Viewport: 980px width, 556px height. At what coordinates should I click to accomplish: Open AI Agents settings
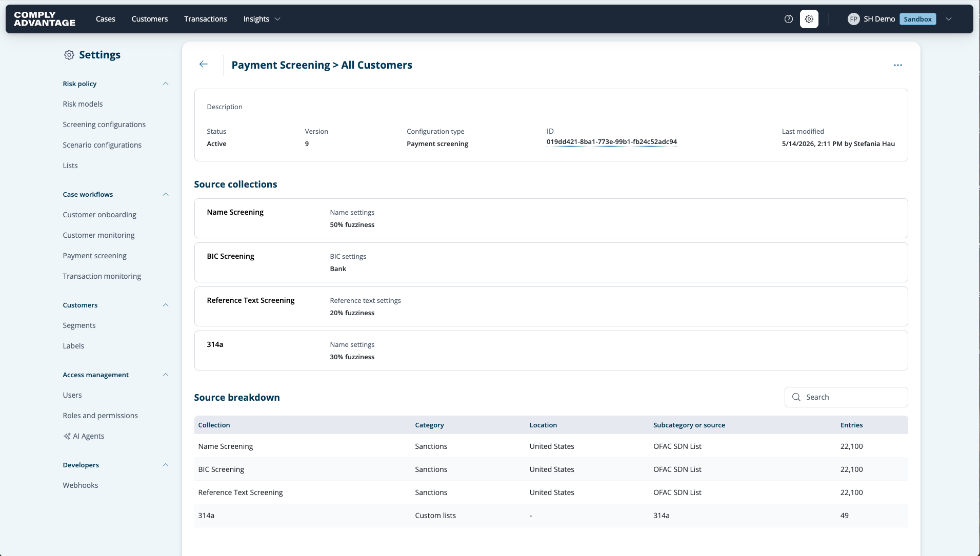pyautogui.click(x=88, y=436)
